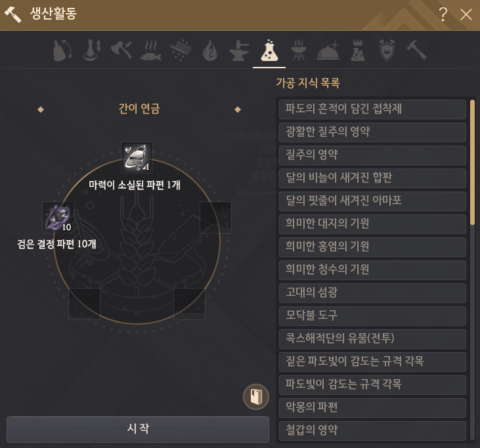
Task: Select the grinding mortar tab icon
Action: 92,51
